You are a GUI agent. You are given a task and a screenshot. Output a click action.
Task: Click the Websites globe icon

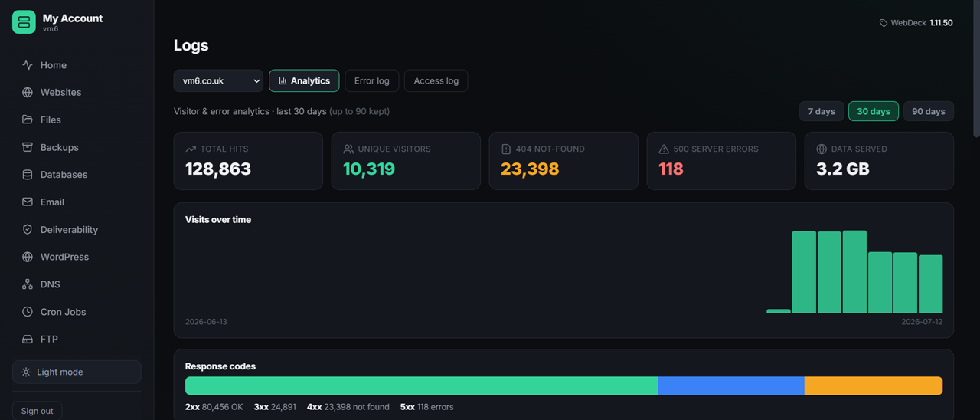tap(28, 92)
